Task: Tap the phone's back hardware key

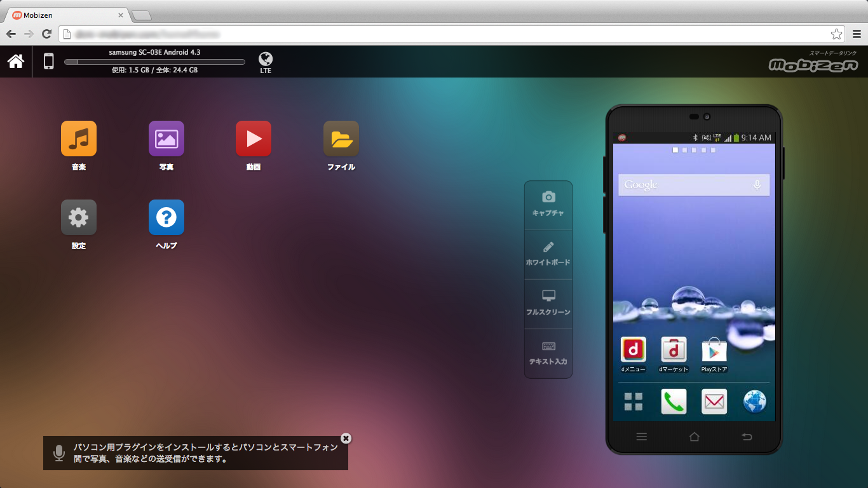Action: [x=747, y=437]
